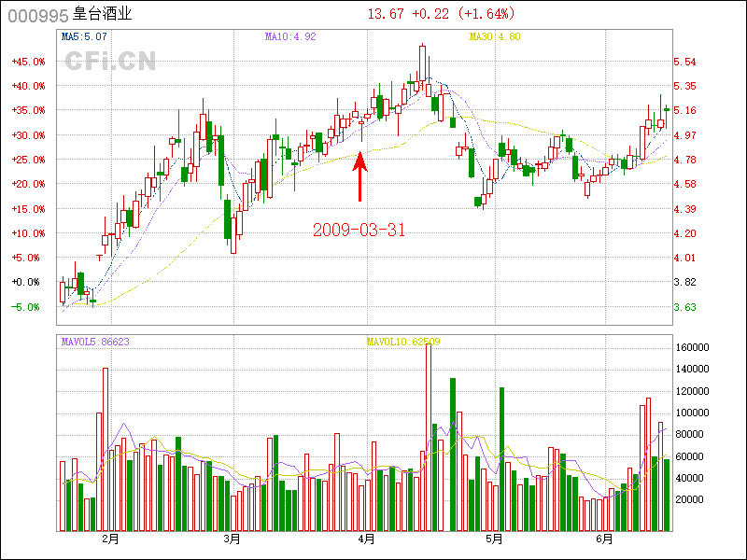Click the 4.58 price axis value

pyautogui.click(x=684, y=184)
